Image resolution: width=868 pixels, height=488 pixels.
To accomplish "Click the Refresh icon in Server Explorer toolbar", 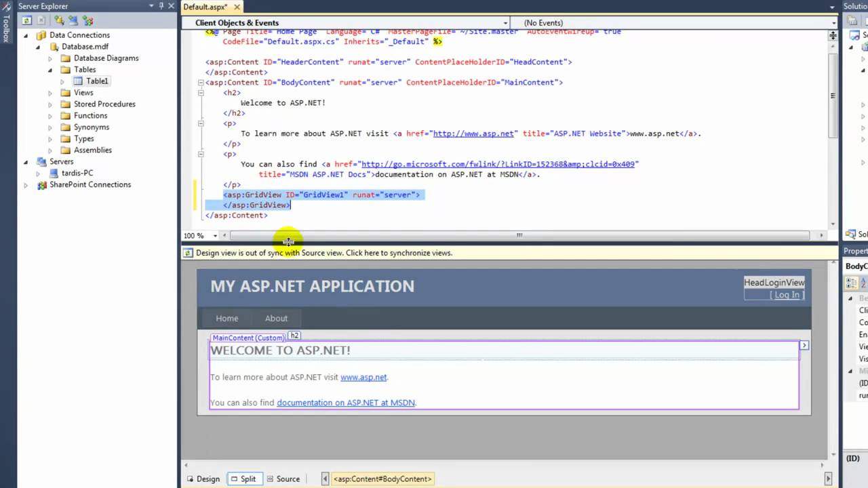I will (x=28, y=20).
